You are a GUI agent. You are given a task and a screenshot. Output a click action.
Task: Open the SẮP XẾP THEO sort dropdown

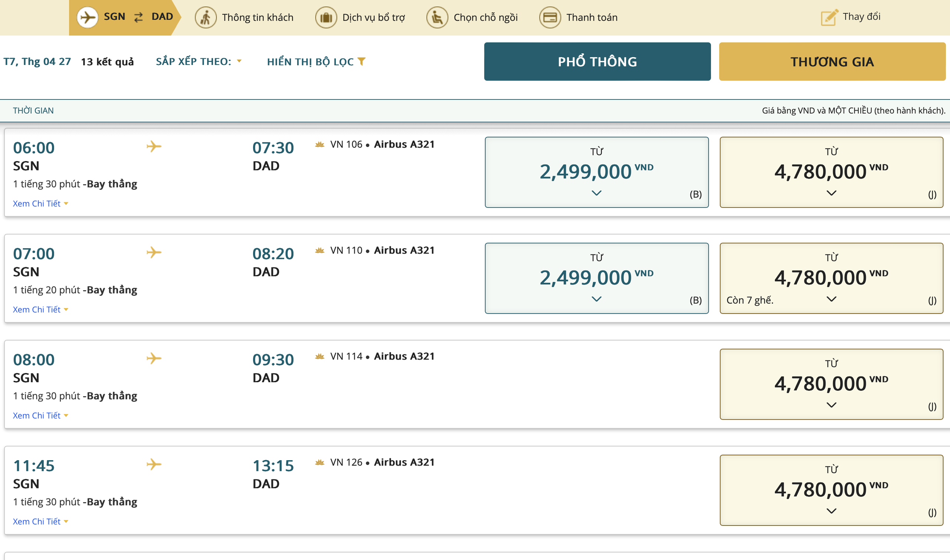point(199,61)
